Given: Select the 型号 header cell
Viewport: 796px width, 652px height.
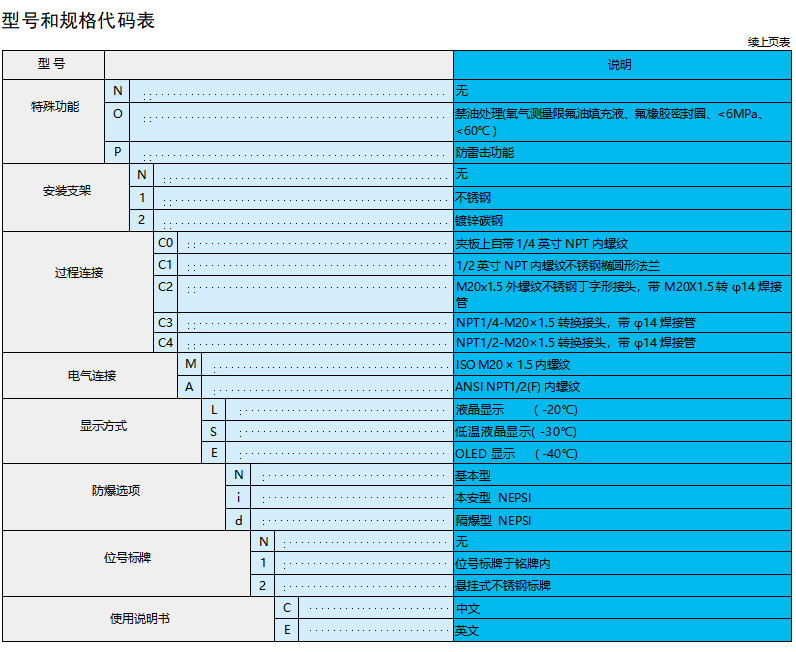Looking at the screenshot, I should 53,65.
